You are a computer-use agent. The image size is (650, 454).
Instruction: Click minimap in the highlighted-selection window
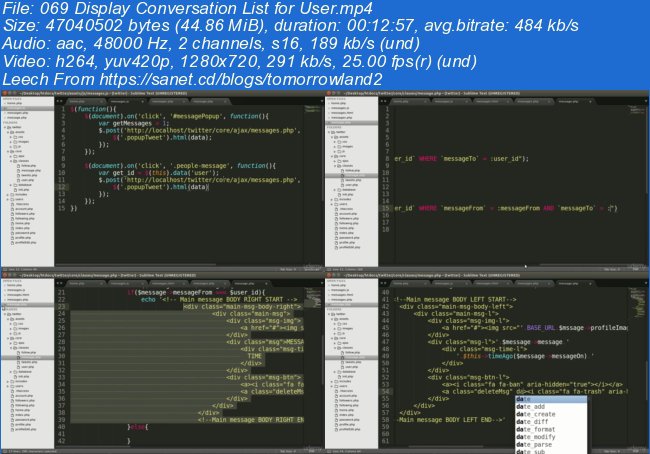pos(313,298)
